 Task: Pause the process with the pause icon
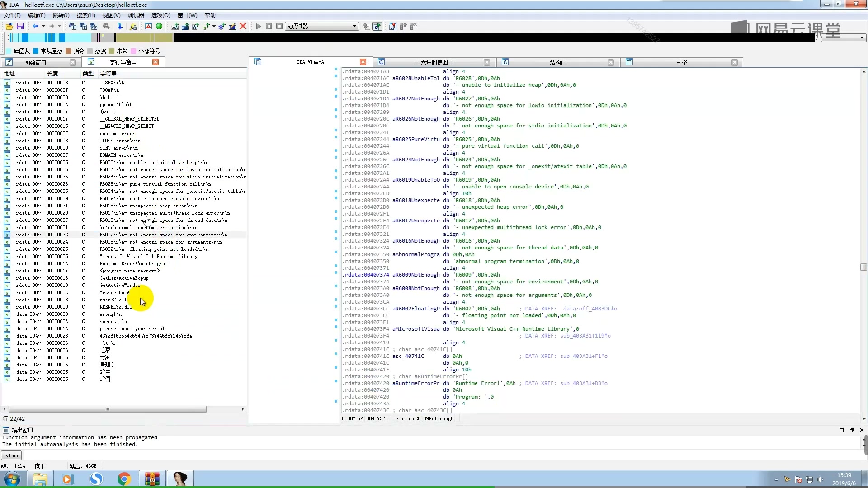(269, 27)
